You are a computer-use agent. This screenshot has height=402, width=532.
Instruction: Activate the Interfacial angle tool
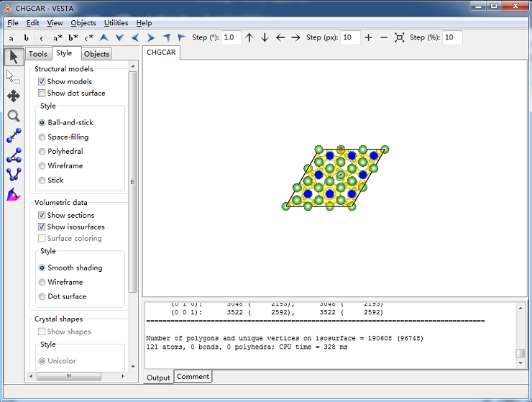(x=14, y=194)
